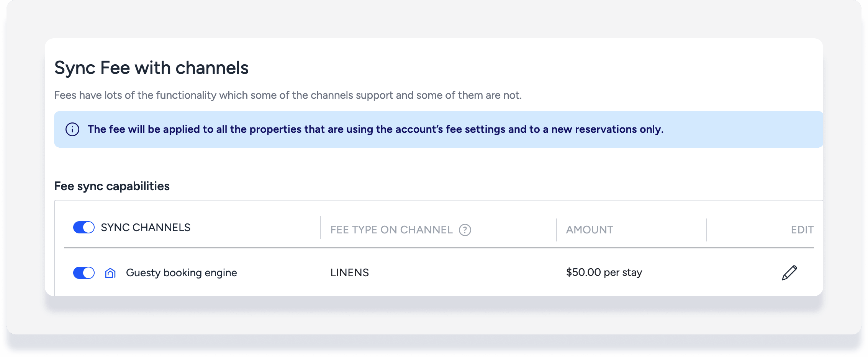This screenshot has width=868, height=357.
Task: Click the LINENS fee type value
Action: pyautogui.click(x=349, y=273)
